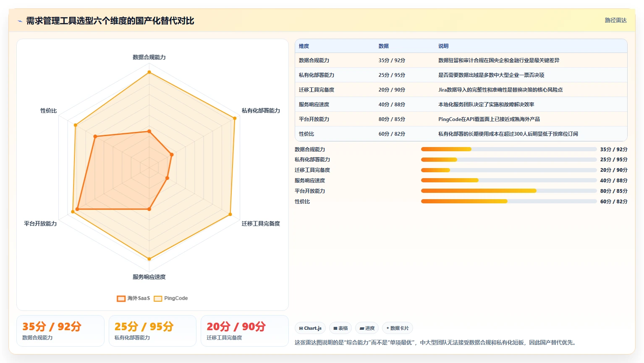Click description about 数据驻留和审计合规
Viewport: 644px width, 363px height.
coord(499,60)
